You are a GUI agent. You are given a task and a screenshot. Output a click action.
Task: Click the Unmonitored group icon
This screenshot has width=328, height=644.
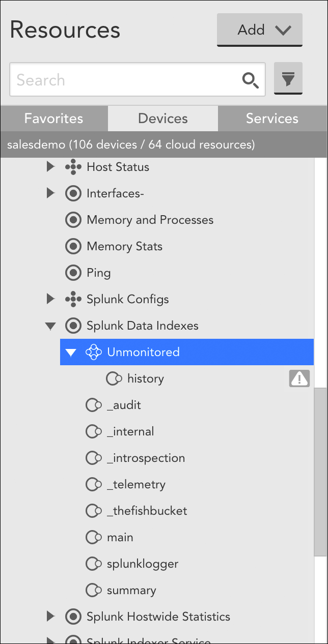[x=94, y=352]
